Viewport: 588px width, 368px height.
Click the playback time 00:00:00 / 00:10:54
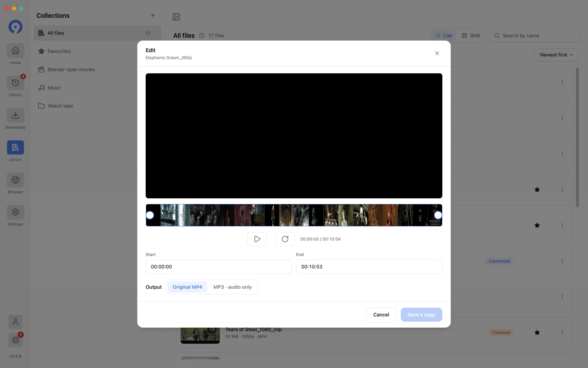(x=321, y=239)
